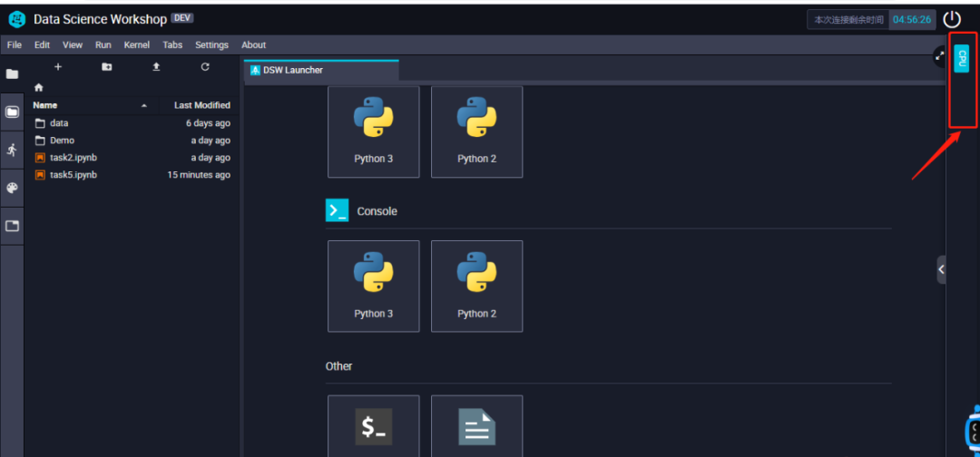
Task: Create a new Text File from Other
Action: (x=477, y=426)
